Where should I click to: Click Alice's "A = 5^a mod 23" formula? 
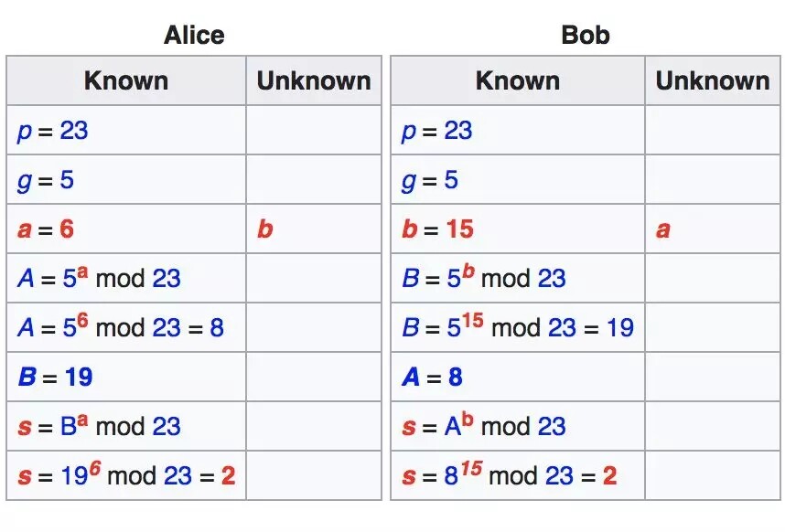tap(99, 278)
